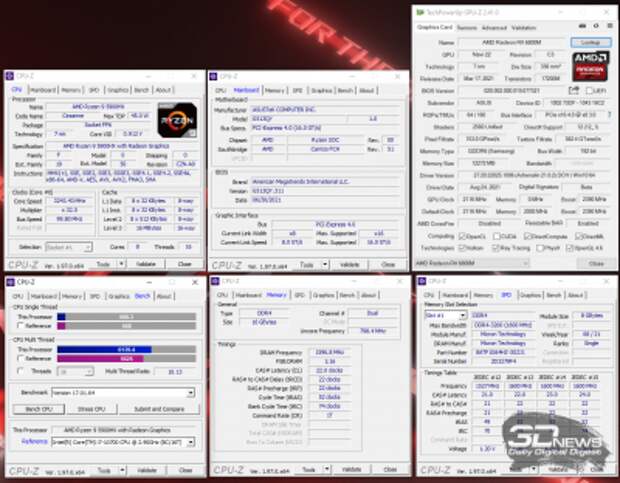This screenshot has width=620, height=483.
Task: Switch to the Advanced tab in GPU-Z
Action: point(494,28)
